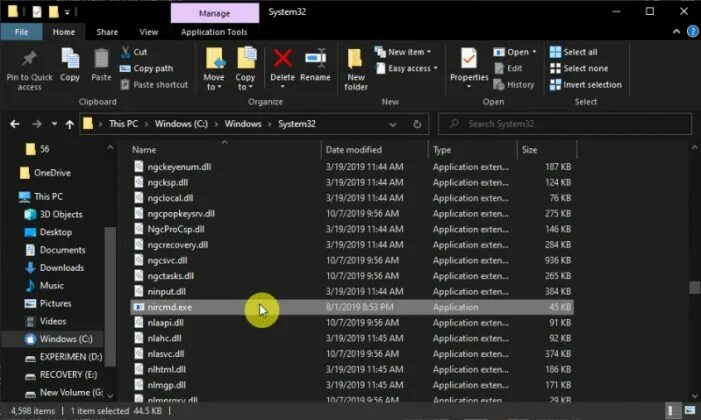The width and height of the screenshot is (701, 420).
Task: Click the New folder icon
Action: [x=355, y=59]
